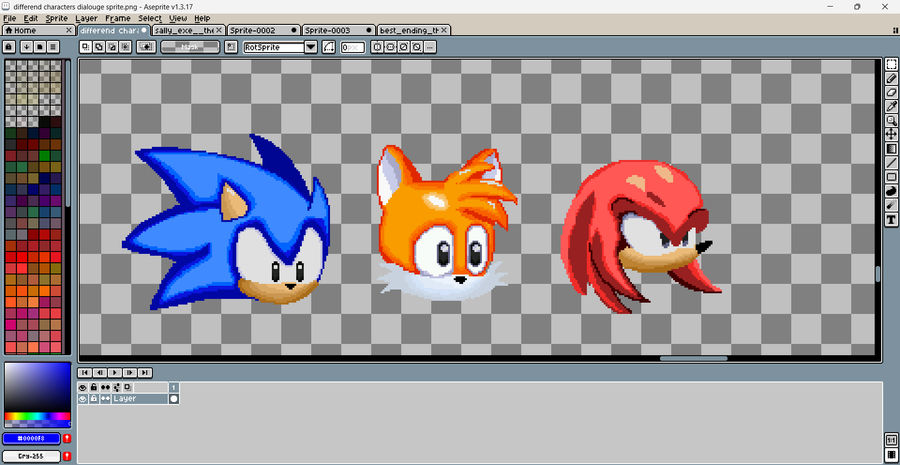
Task: Choose Add to selection mode icon
Action: pos(98,47)
